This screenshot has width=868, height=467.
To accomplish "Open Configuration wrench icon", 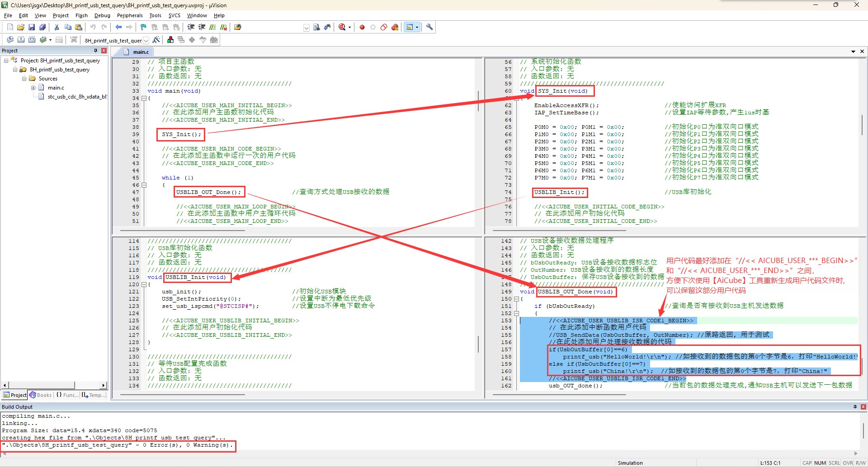I will pos(429,27).
